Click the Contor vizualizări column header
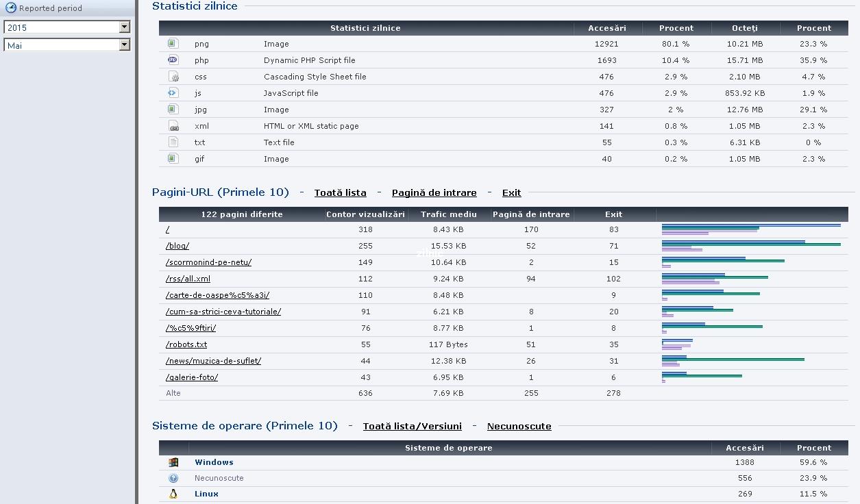 (365, 214)
